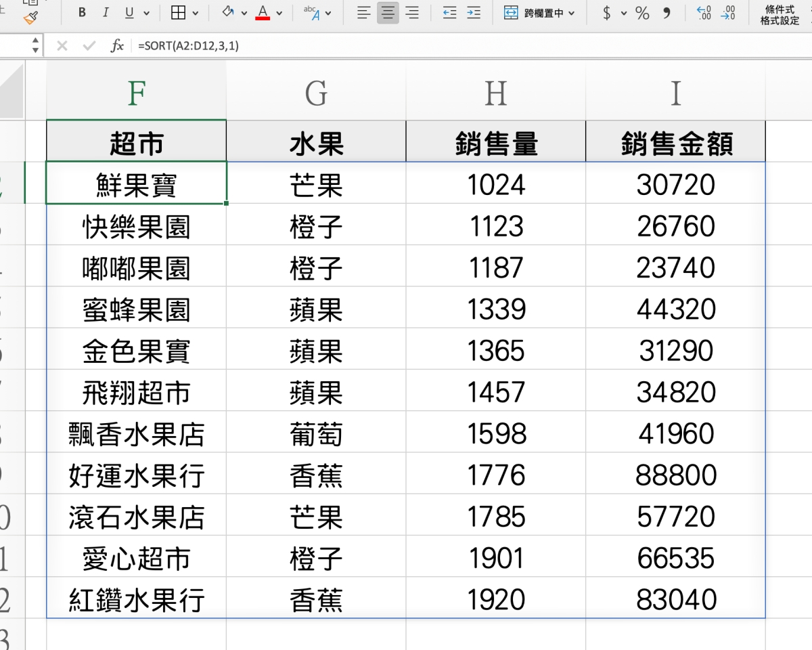
Task: Apply the red font color
Action: click(x=263, y=13)
